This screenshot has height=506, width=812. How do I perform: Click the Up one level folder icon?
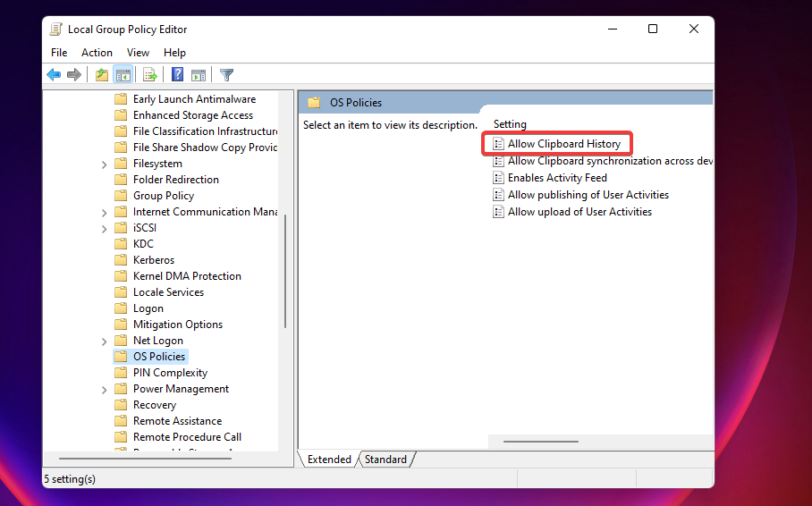[x=101, y=75]
